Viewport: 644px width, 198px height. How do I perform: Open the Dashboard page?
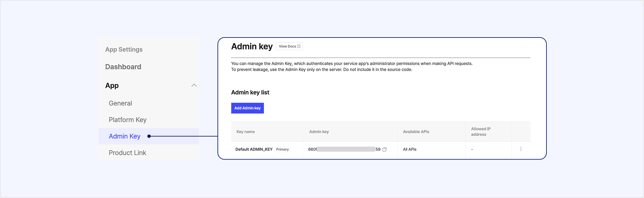(x=123, y=67)
